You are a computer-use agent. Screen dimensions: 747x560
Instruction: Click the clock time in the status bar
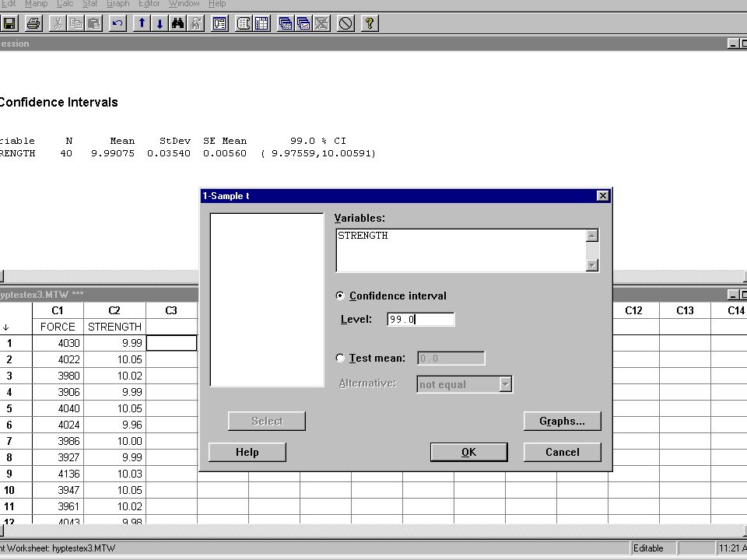click(x=731, y=548)
